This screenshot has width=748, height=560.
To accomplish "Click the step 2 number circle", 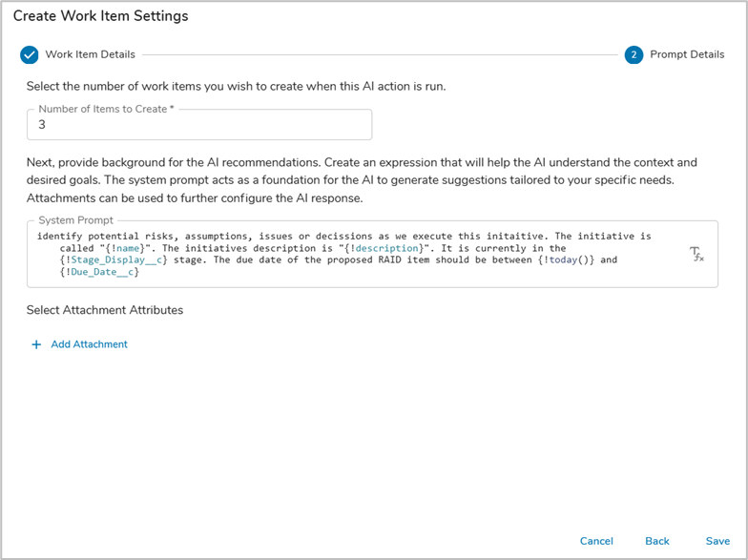I will 634,54.
